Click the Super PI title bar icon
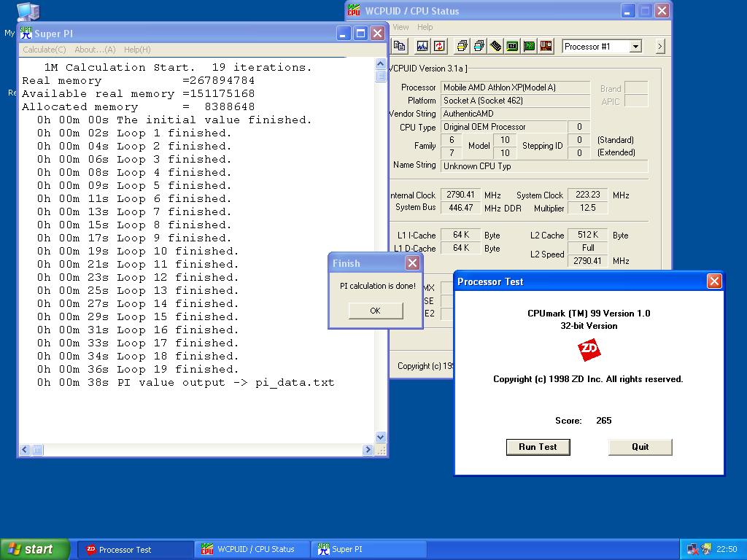747x560 pixels. click(x=26, y=33)
